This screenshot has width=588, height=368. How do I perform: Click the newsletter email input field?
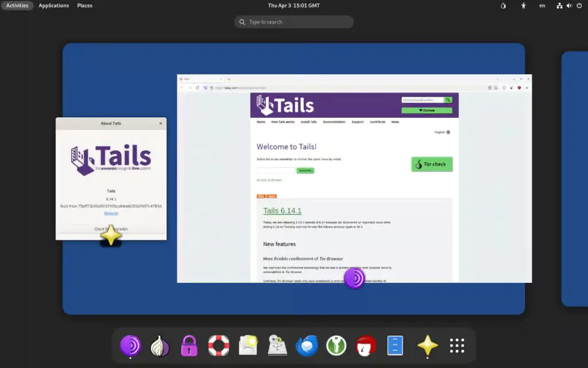tap(276, 170)
